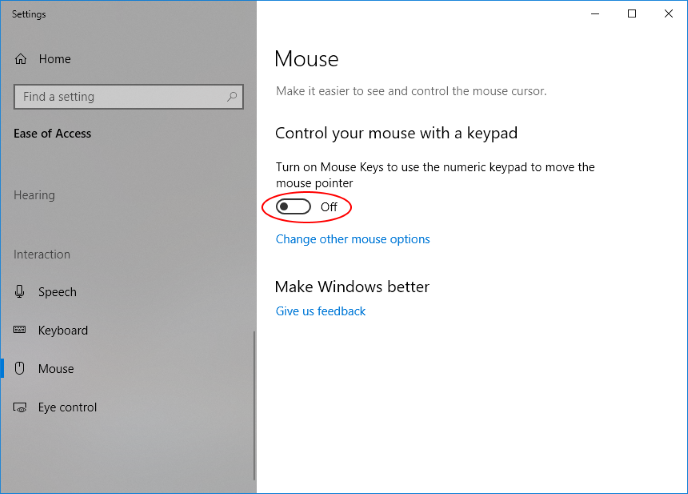Screen dimensions: 688x494
Task: Select the Speech text label
Action: pos(57,292)
